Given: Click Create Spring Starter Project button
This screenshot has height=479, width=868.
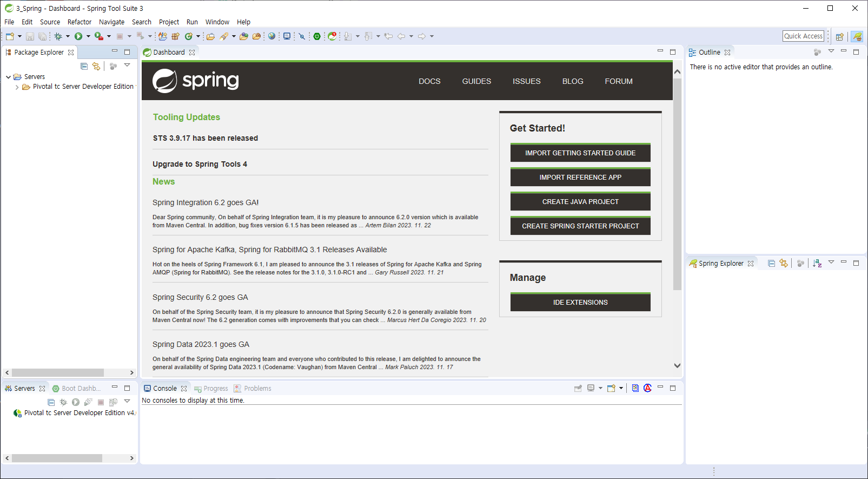Looking at the screenshot, I should [580, 226].
